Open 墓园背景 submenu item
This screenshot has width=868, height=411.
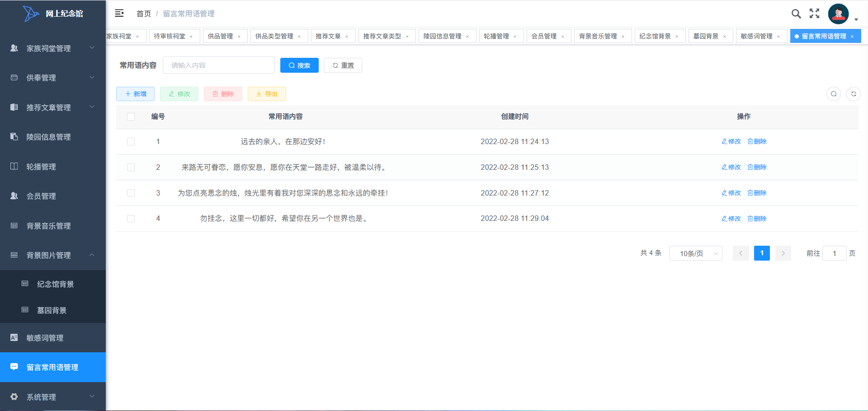pos(53,310)
